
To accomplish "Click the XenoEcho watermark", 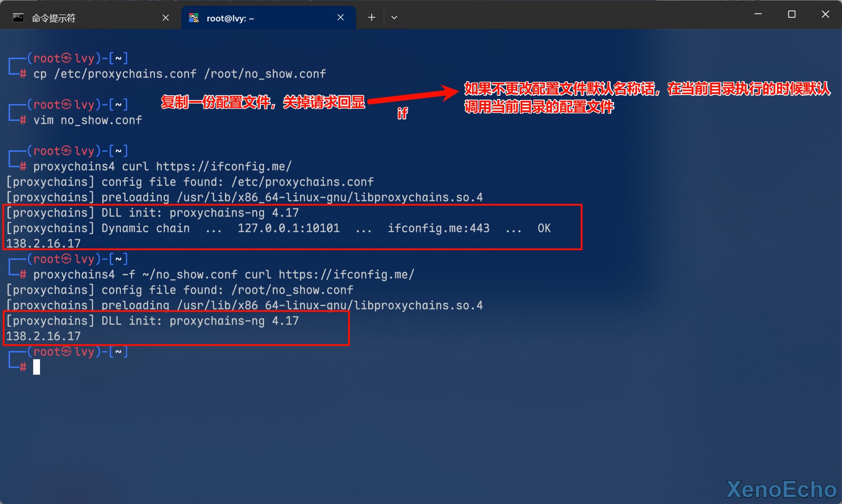I will (781, 489).
